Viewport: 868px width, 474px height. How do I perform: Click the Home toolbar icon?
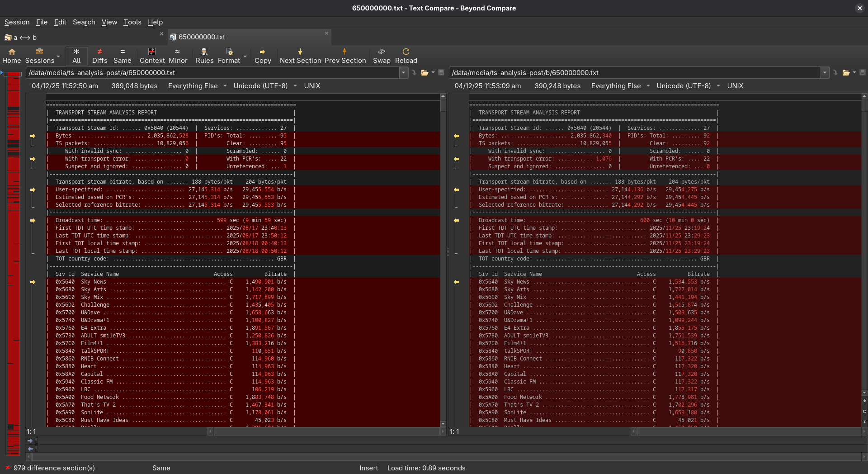(12, 56)
